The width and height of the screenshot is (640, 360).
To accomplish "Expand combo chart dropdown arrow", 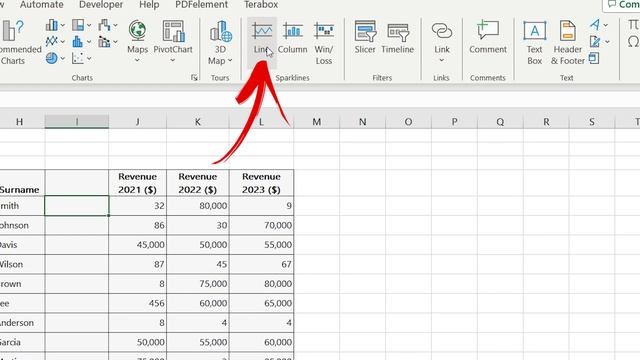I will (116, 42).
